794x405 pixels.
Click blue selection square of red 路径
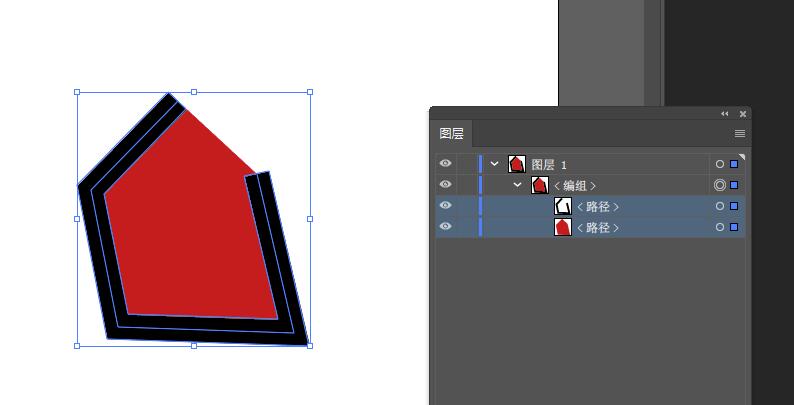[x=734, y=227]
